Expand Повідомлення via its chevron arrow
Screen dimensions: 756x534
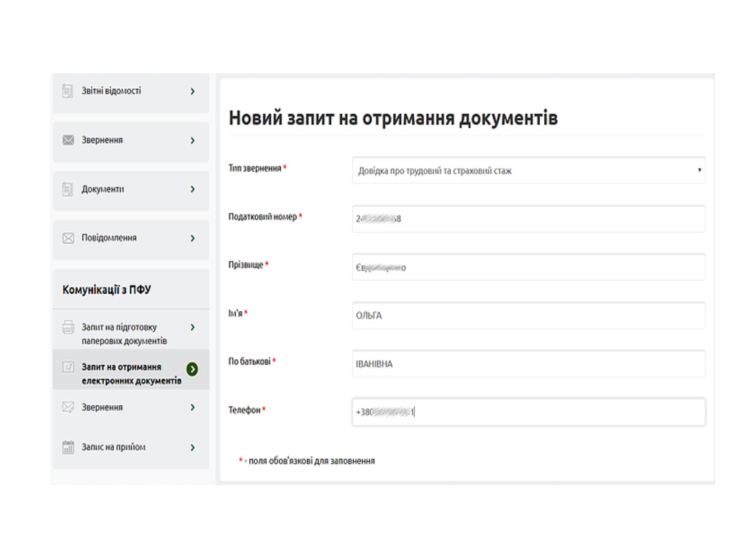193,238
